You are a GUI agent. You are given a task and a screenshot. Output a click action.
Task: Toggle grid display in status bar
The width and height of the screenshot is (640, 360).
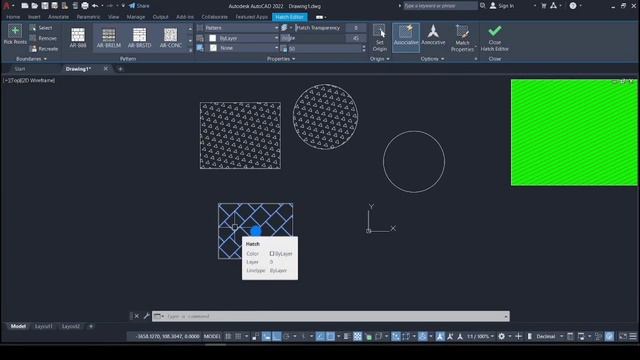coord(228,336)
